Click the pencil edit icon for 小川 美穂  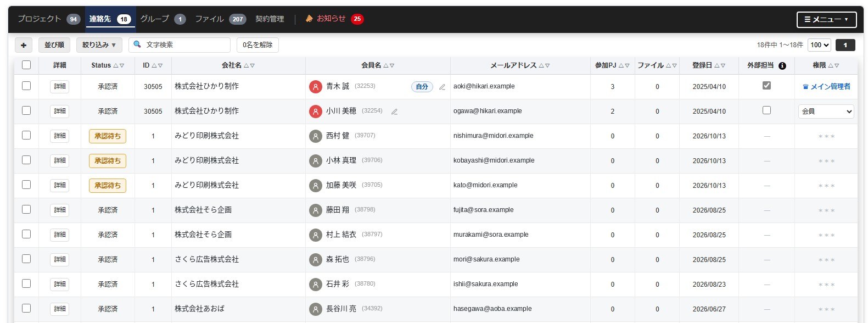pos(394,112)
